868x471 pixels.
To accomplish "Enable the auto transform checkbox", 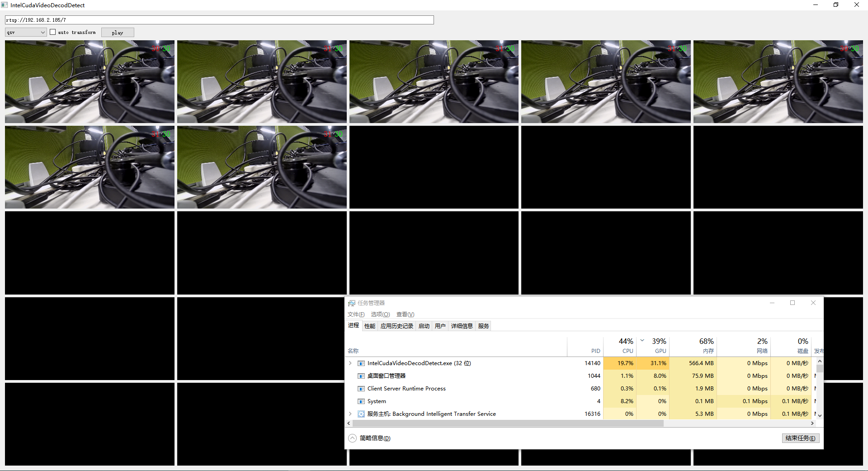I will pos(53,32).
